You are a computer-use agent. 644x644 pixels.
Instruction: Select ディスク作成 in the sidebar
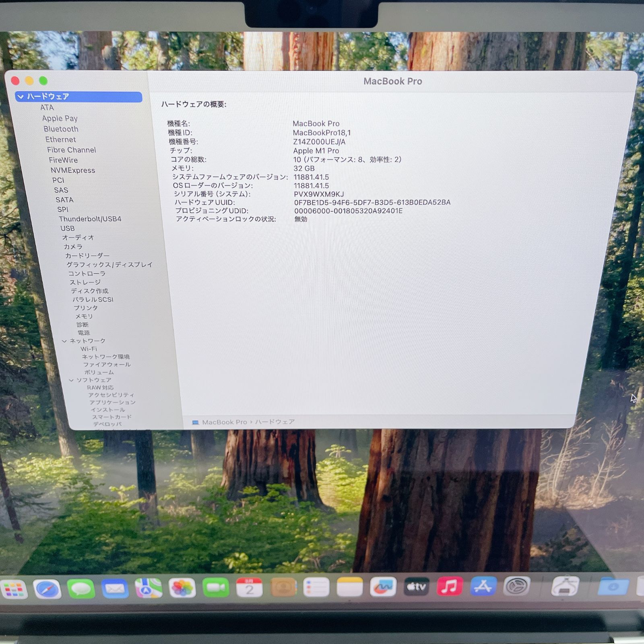point(90,291)
